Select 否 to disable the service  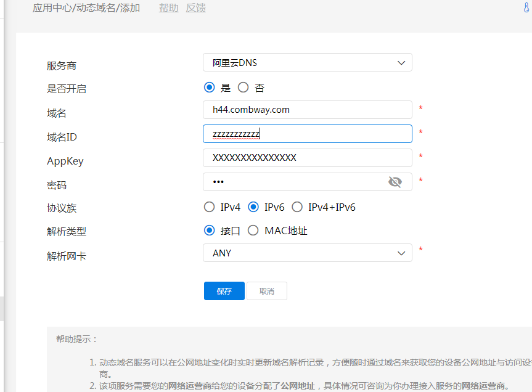click(243, 88)
